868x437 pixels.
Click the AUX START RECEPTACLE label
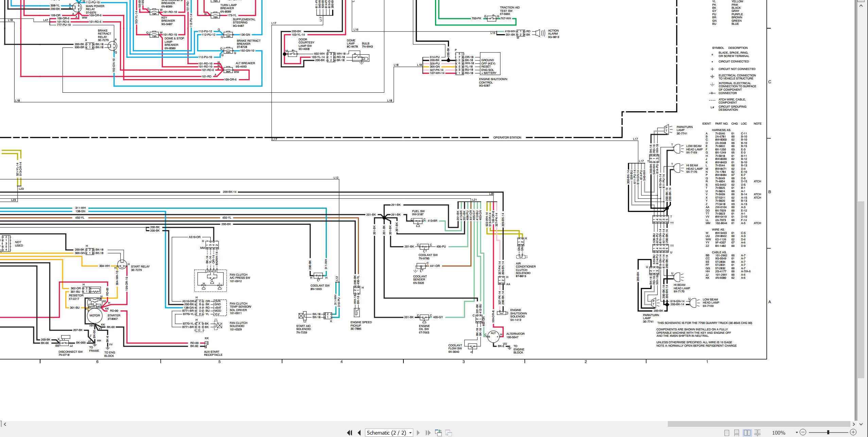coord(213,353)
